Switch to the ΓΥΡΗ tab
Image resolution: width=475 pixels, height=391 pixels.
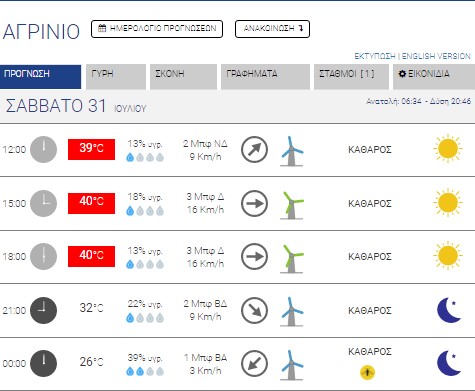(x=116, y=77)
